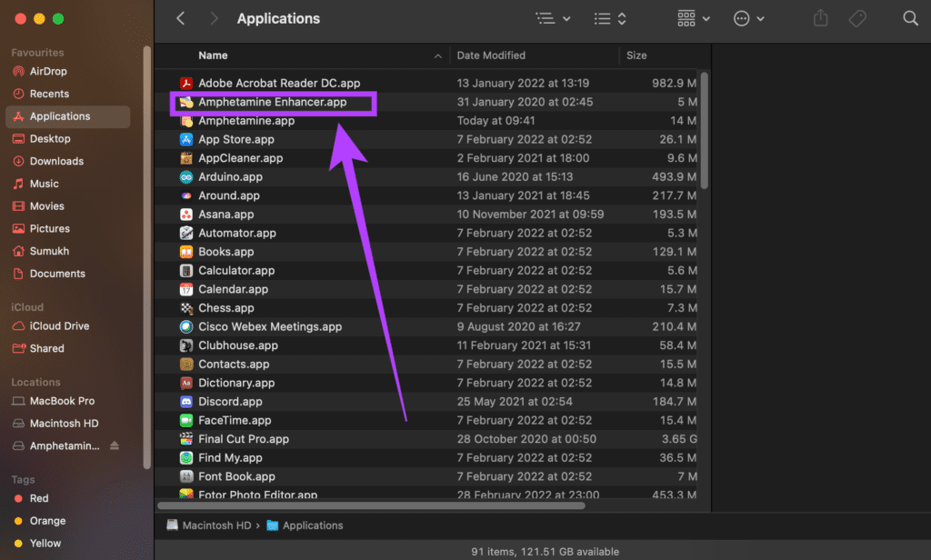Open Music folder in sidebar
This screenshot has width=931, height=560.
(67, 185)
